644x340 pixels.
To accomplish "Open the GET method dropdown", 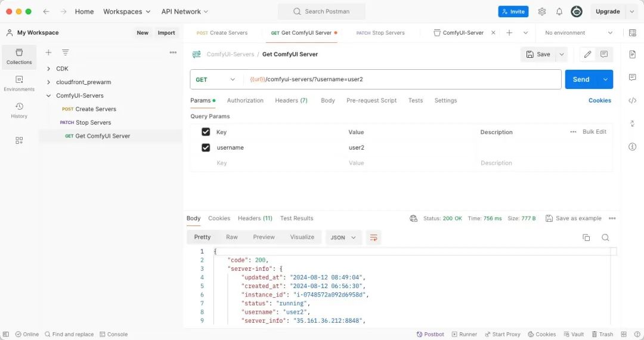I will click(x=216, y=79).
